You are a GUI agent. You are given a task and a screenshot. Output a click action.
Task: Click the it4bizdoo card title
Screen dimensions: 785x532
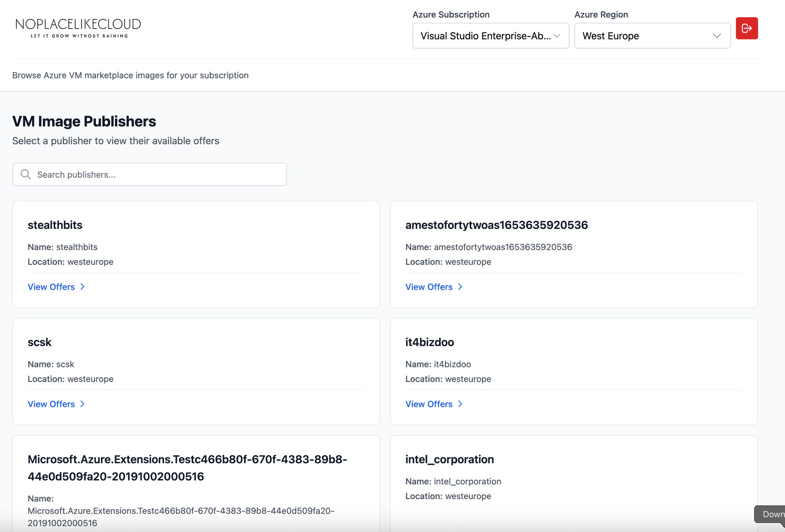click(429, 342)
